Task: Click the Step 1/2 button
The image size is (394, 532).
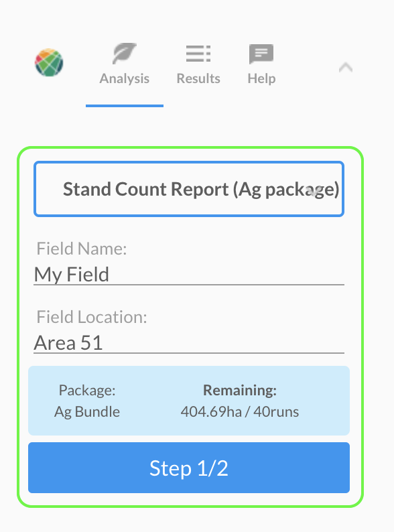Action: click(x=189, y=468)
